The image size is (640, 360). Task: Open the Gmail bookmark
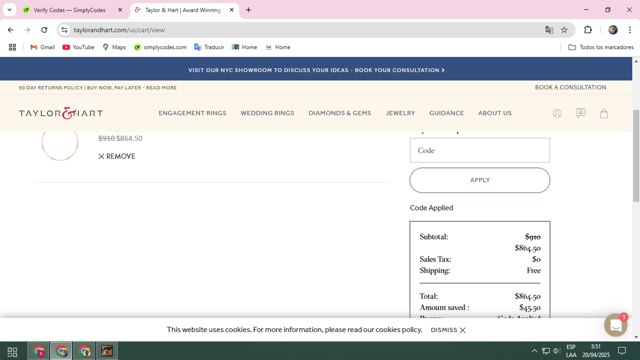tap(42, 47)
